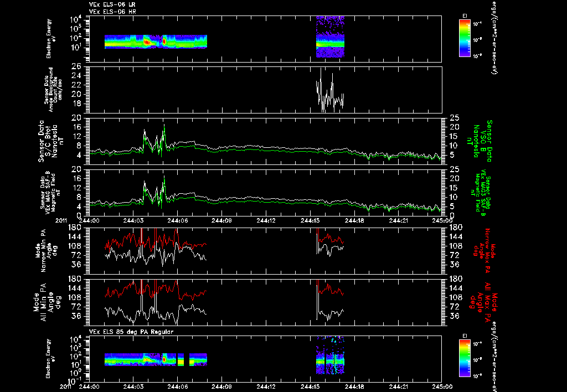Screen dimensions: 567x392
Task: Click the '26' tick value on count rate panel
Action: 76,67
